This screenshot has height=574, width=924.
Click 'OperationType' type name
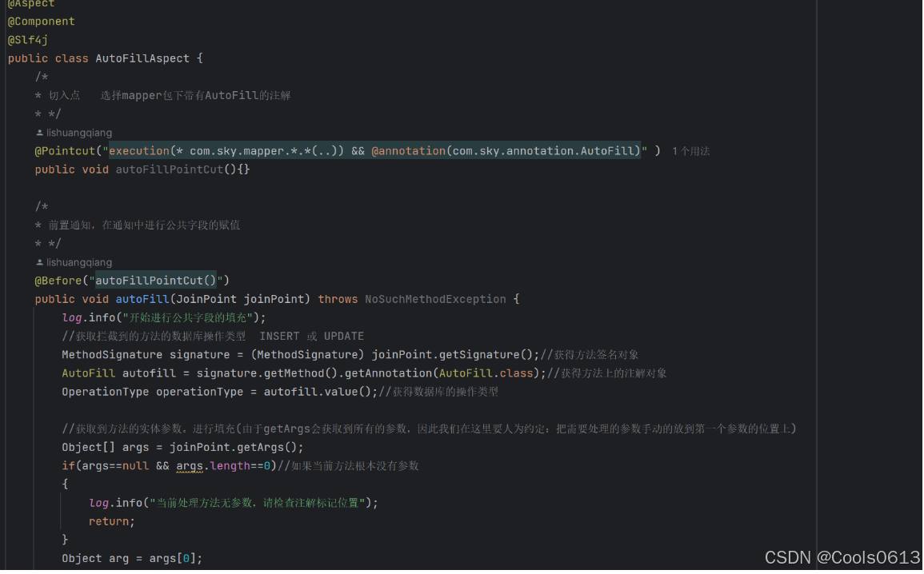(x=106, y=392)
